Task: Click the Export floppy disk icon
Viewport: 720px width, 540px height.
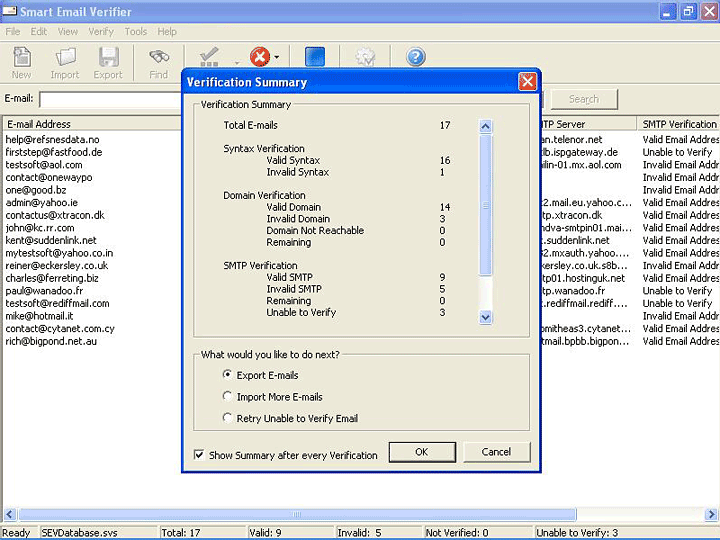Action: click(108, 60)
